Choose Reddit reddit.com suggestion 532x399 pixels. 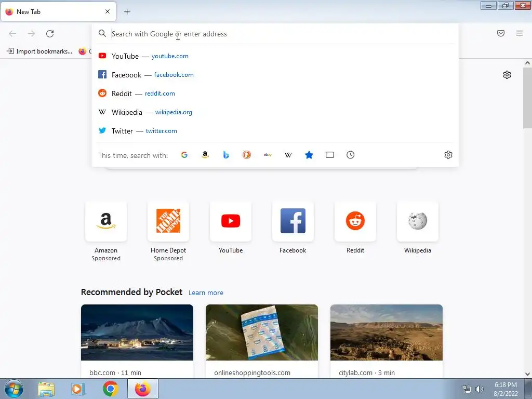coord(275,94)
